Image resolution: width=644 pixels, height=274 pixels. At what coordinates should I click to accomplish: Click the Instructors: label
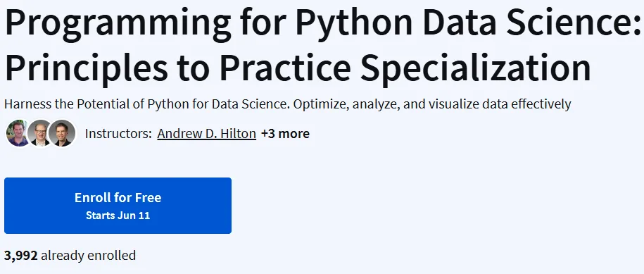point(118,134)
